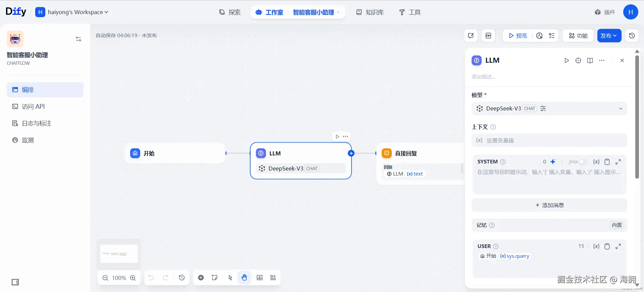
Task: Click the prompt generator sparkle icon
Action: pos(553,162)
